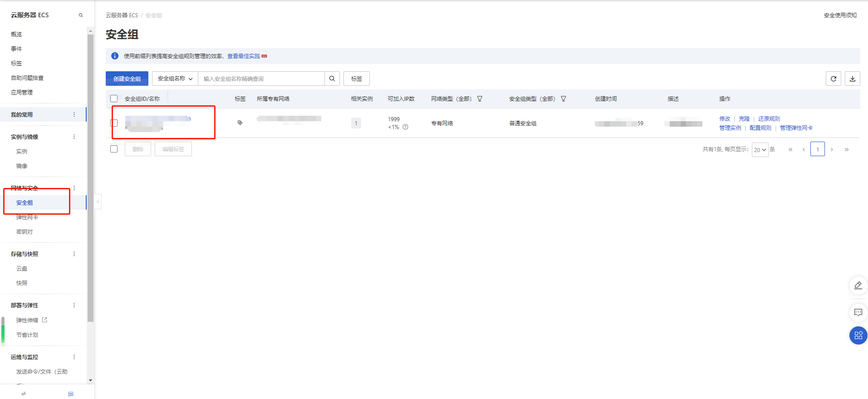Open the network type filter funnel

click(x=480, y=99)
